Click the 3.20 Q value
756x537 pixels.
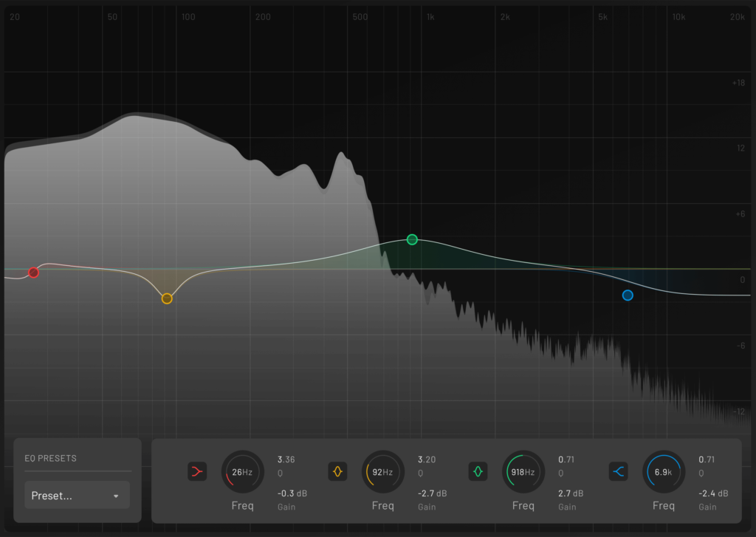[x=427, y=459]
